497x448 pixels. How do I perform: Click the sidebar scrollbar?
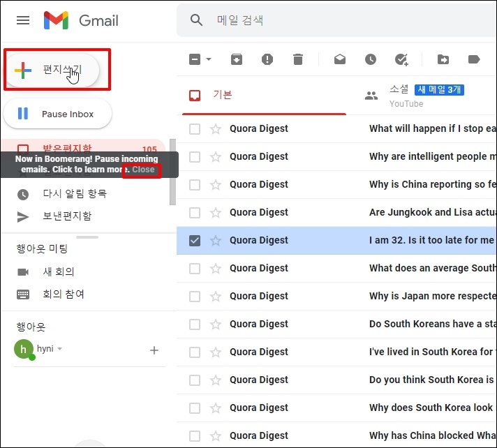point(172,172)
